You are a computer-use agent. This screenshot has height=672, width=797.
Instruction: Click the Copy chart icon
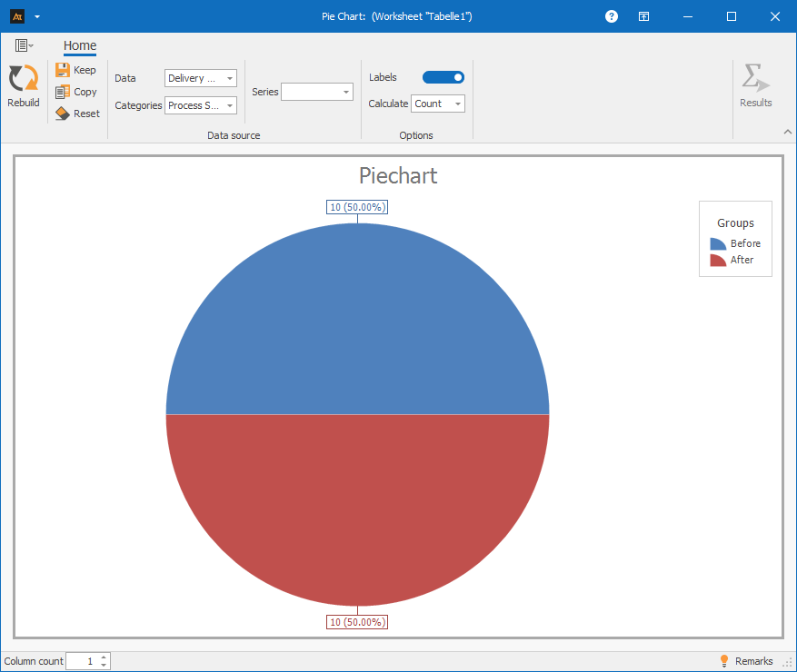click(x=63, y=92)
